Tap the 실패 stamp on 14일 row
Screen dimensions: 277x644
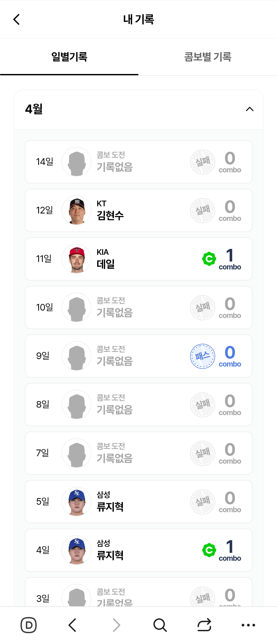pos(203,162)
